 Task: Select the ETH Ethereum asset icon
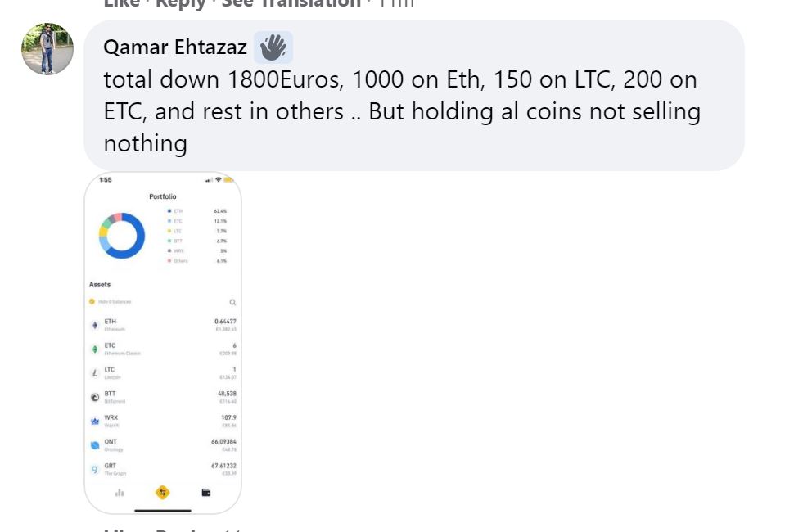point(95,325)
